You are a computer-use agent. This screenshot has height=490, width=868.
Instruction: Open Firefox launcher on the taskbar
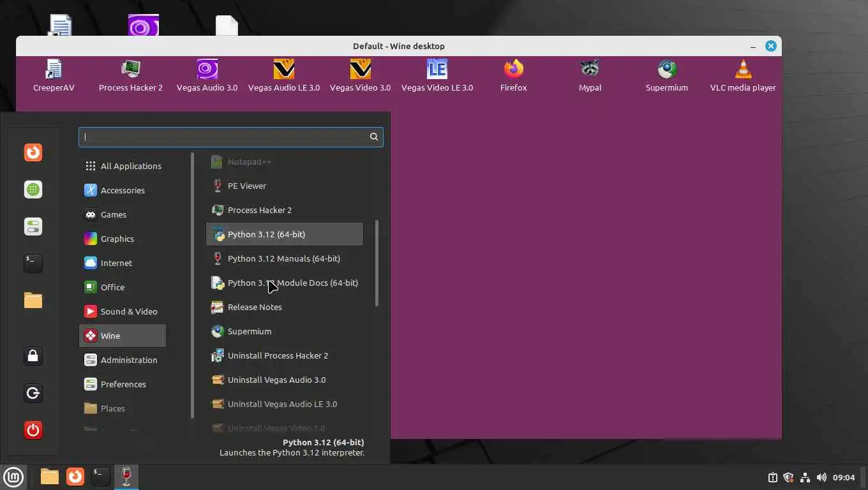75,477
